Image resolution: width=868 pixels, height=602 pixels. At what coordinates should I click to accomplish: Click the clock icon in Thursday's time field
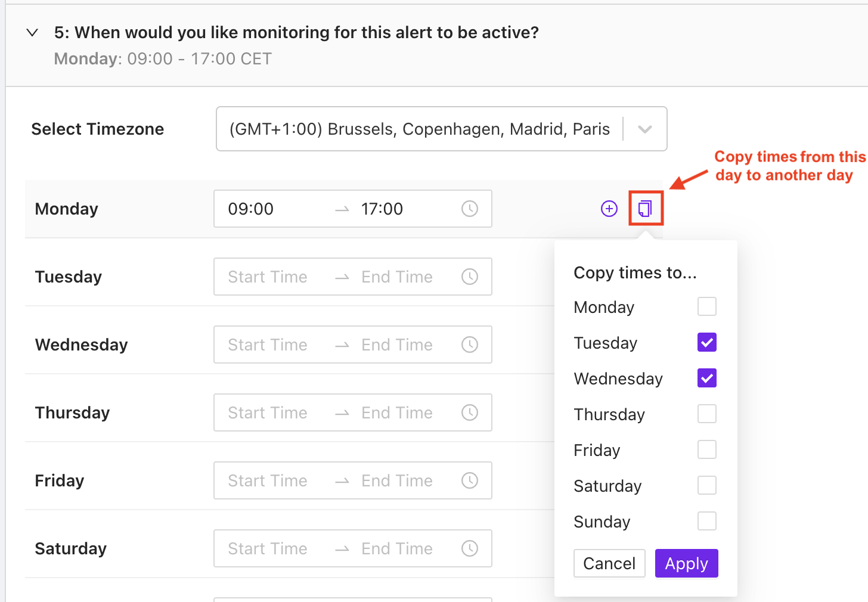[x=470, y=412]
